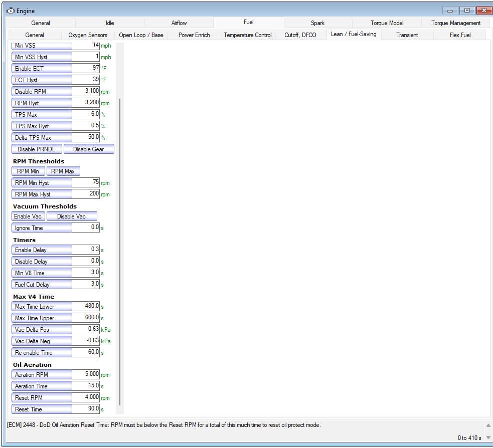Switch to the Transient sub-tab
This screenshot has width=493, height=448.
coord(407,35)
